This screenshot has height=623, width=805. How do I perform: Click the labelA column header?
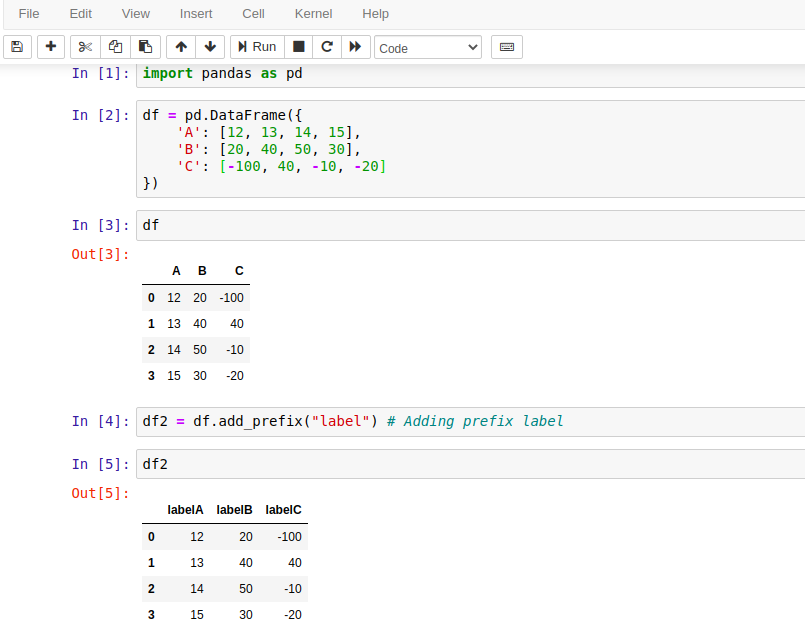point(185,510)
